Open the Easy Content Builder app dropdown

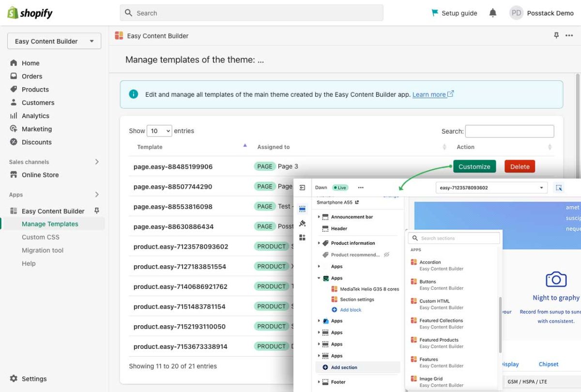[54, 41]
